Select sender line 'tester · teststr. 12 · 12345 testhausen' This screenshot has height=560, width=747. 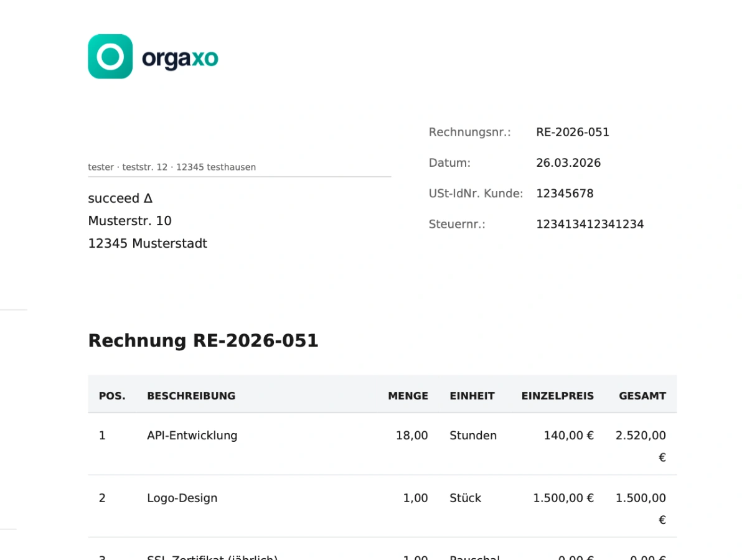pyautogui.click(x=172, y=167)
